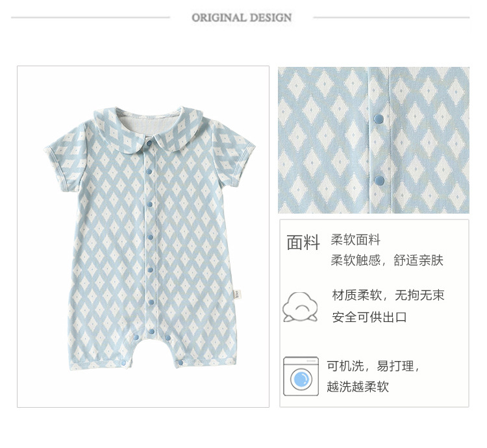This screenshot has width=487, height=448.
Task: Click the ORIGINAL DESIGN heading
Action: point(242,18)
